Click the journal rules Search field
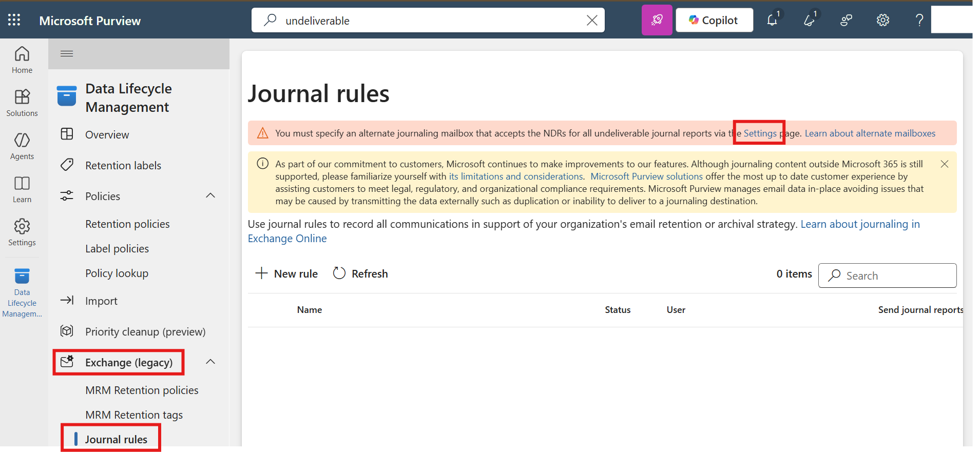Viewport: 980px width, 452px height. (x=887, y=276)
